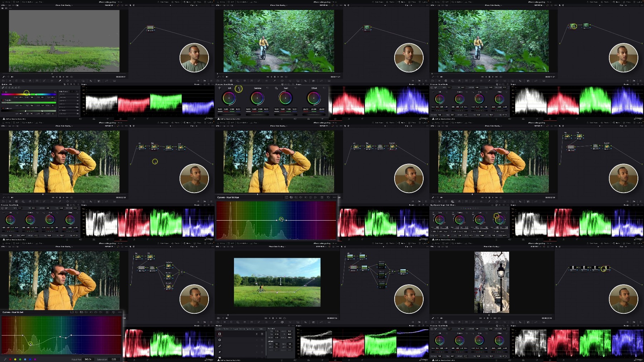Click Lift master wheel slider, top-center frame
Screen dimensions: 644x362
229,115
